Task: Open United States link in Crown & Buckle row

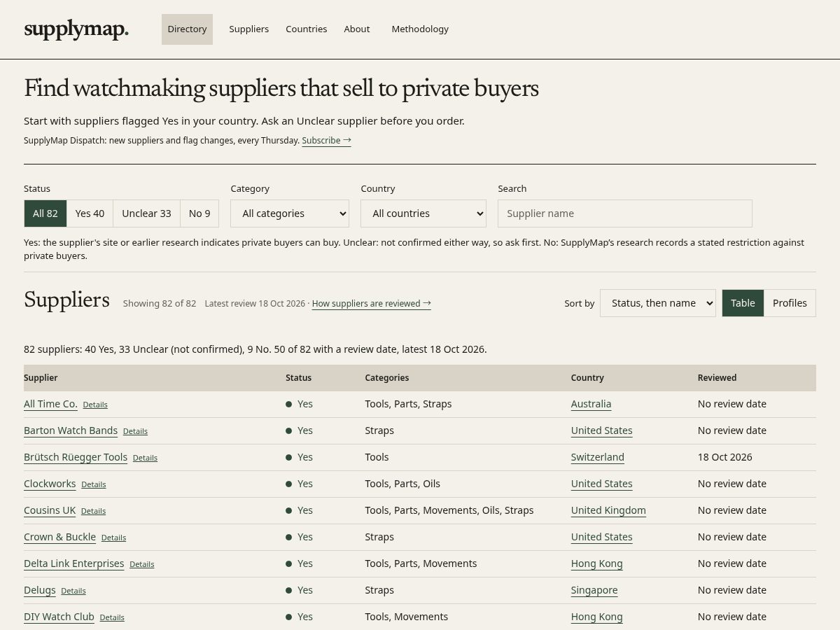Action: coord(601,537)
